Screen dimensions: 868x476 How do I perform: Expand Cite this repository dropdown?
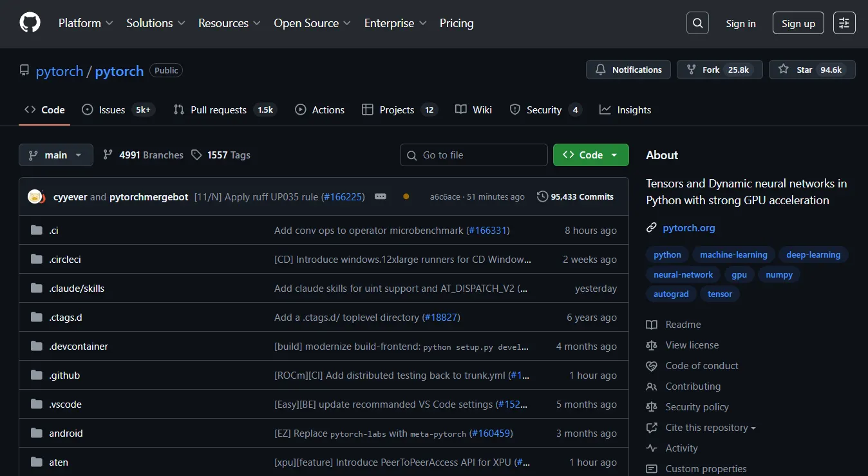(710, 428)
